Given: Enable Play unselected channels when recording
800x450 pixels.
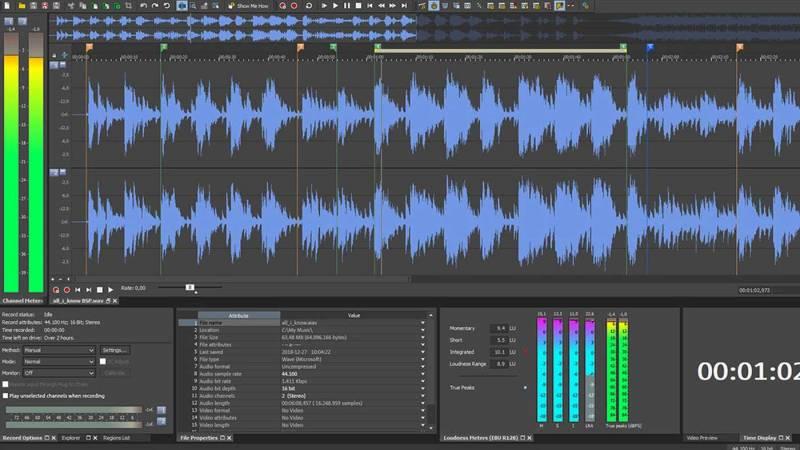Looking at the screenshot, I should pos(6,396).
